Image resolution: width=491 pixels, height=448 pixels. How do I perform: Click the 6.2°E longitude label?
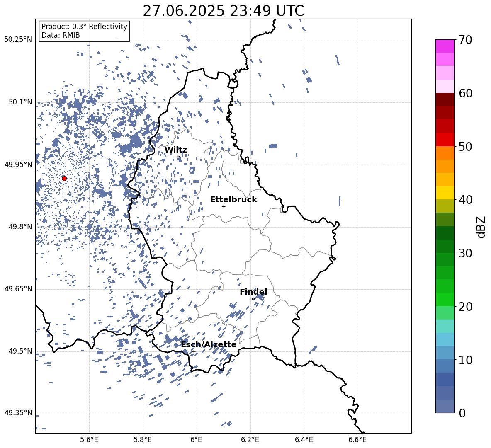pyautogui.click(x=250, y=440)
